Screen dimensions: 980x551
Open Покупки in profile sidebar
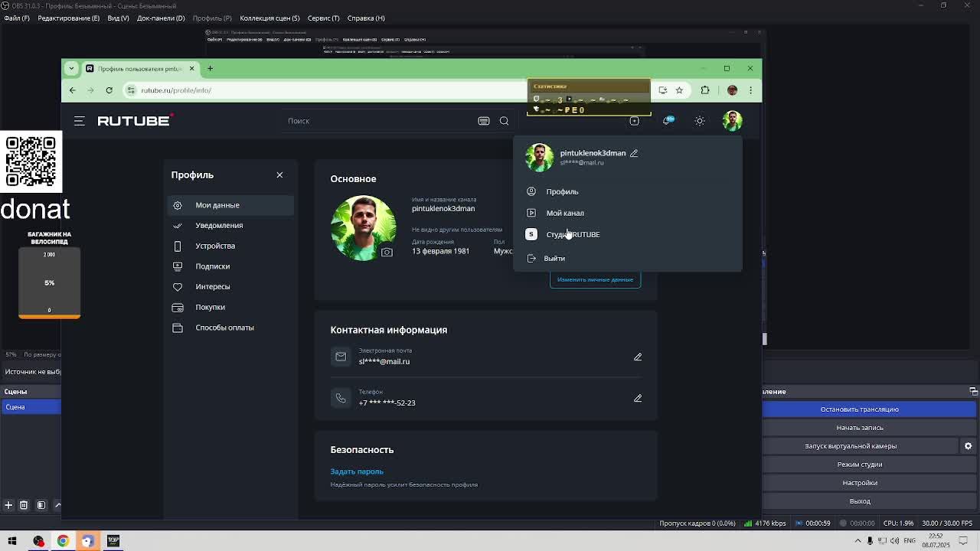point(230,307)
